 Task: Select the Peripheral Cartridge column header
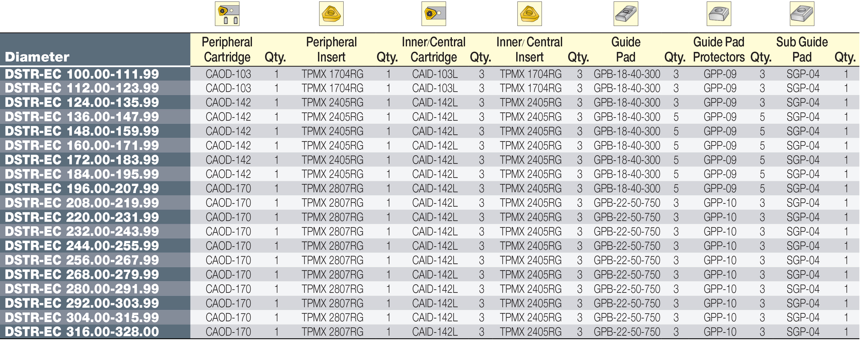point(227,49)
